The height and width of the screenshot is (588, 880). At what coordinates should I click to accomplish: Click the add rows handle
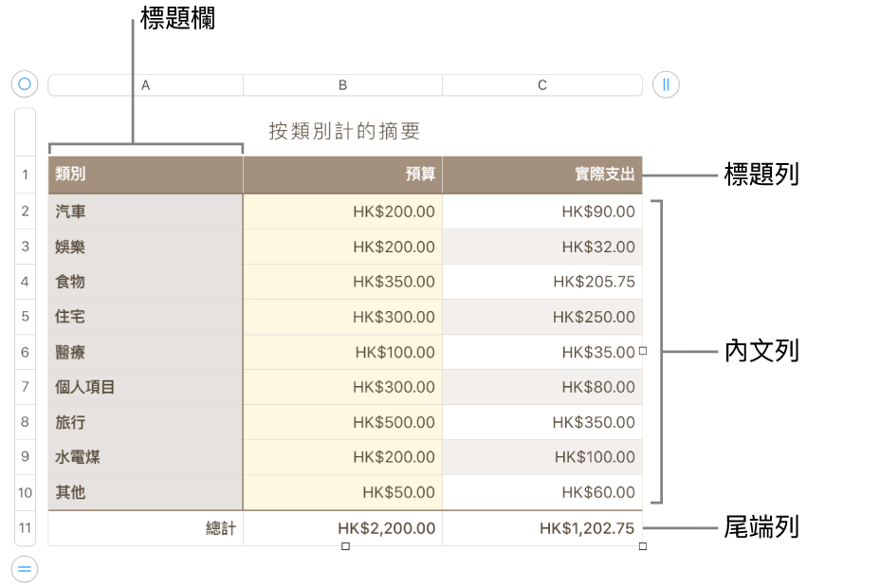[x=25, y=569]
